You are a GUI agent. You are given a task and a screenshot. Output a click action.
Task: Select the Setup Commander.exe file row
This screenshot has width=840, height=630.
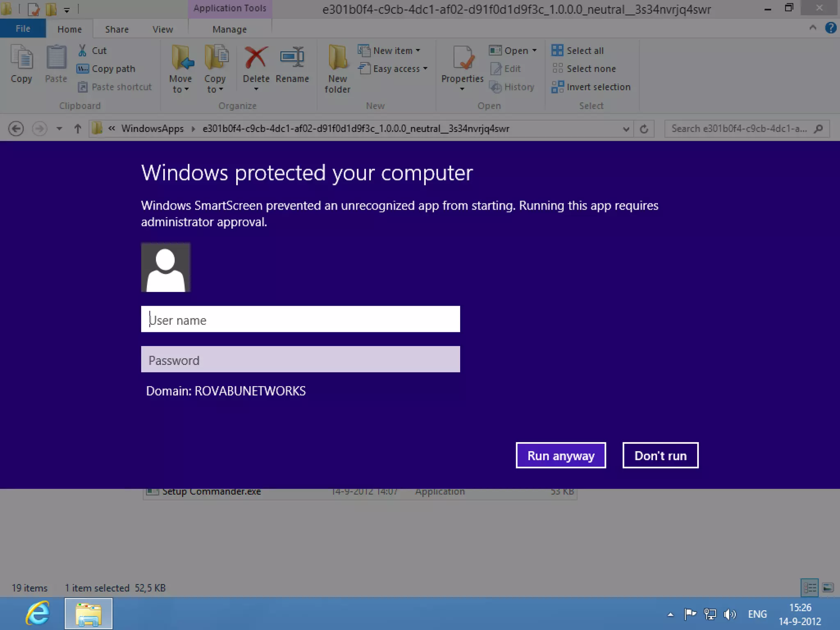[360, 494]
